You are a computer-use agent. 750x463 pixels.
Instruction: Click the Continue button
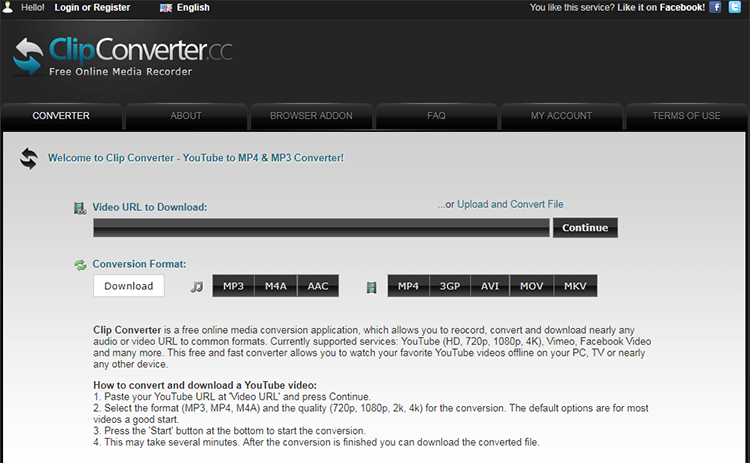(585, 228)
